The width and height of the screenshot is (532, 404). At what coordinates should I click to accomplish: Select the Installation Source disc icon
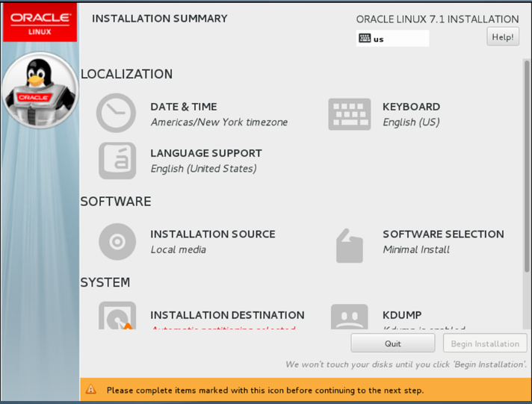click(117, 241)
